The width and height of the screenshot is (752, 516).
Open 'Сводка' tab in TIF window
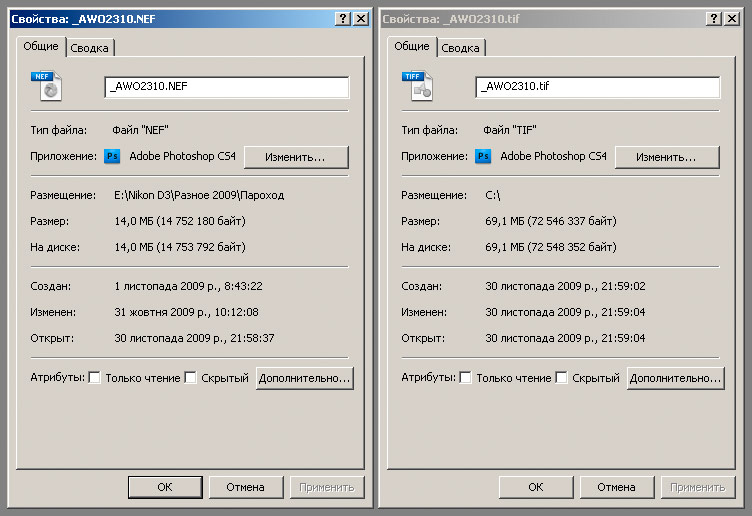click(x=460, y=48)
